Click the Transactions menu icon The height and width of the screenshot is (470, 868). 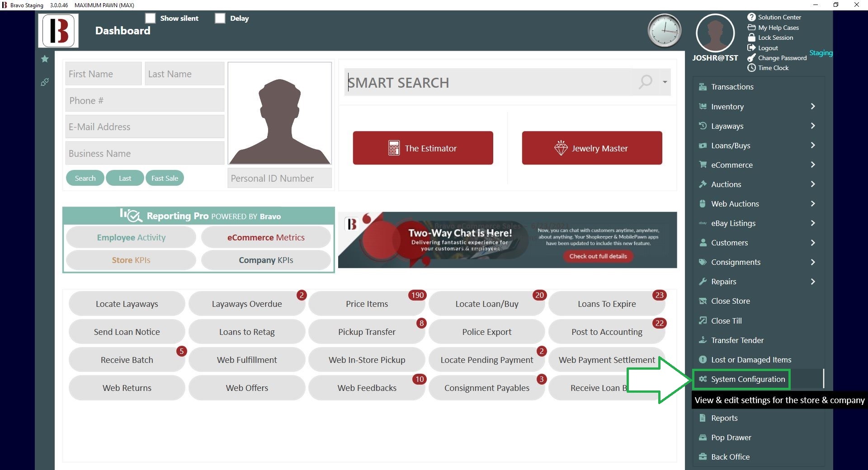click(x=703, y=87)
